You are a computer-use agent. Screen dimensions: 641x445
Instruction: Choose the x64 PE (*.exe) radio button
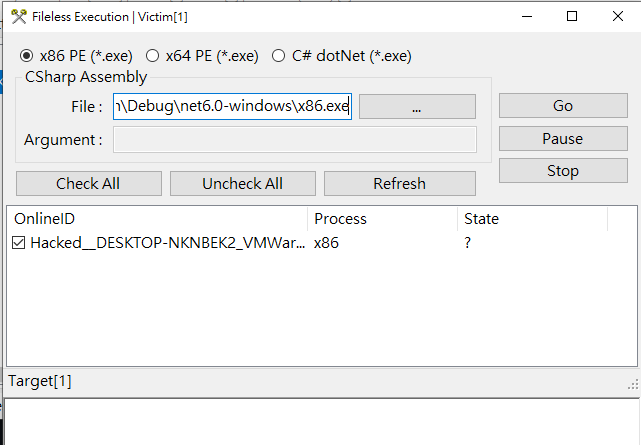(153, 56)
